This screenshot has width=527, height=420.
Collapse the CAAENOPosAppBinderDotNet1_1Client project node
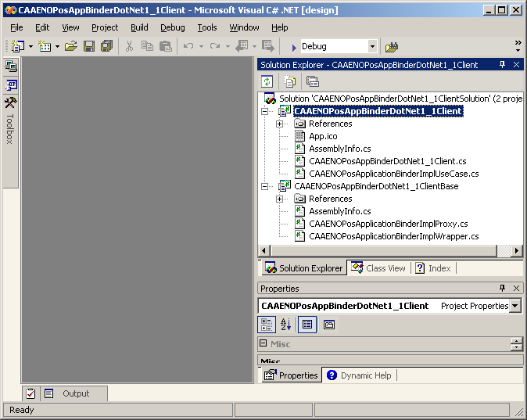coord(265,111)
